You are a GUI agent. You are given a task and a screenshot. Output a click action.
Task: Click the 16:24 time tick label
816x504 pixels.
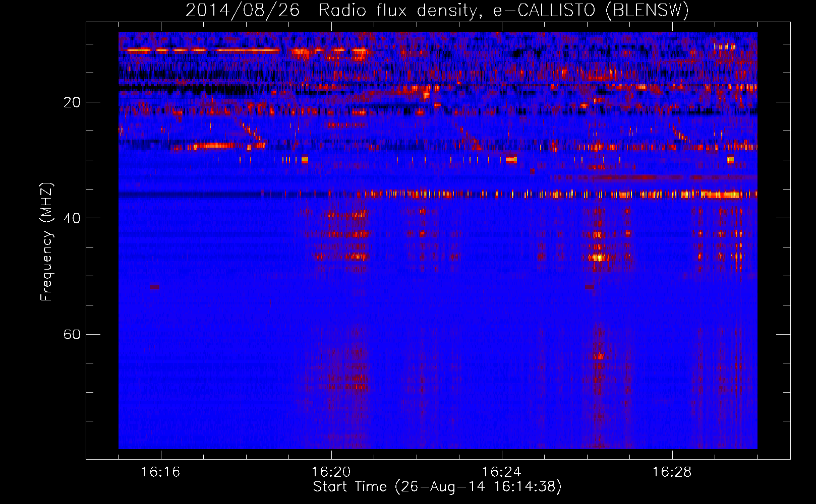[x=502, y=472]
